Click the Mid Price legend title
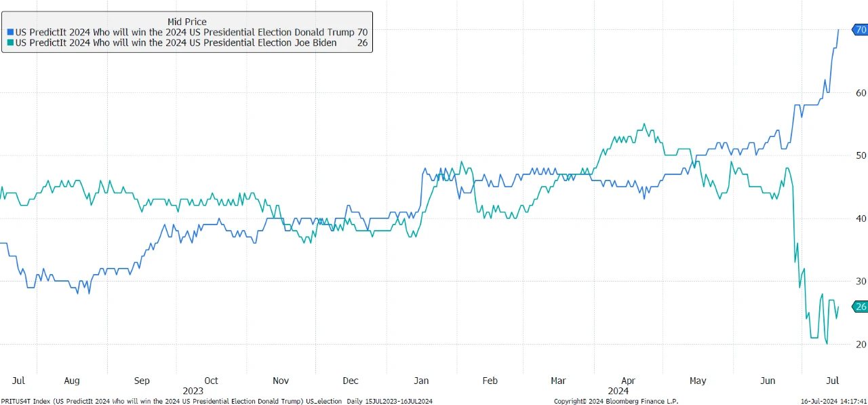This screenshot has width=868, height=405. pyautogui.click(x=187, y=22)
